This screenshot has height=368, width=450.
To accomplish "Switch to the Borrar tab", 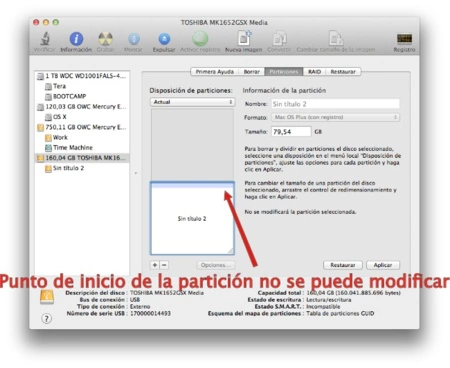I will [252, 72].
